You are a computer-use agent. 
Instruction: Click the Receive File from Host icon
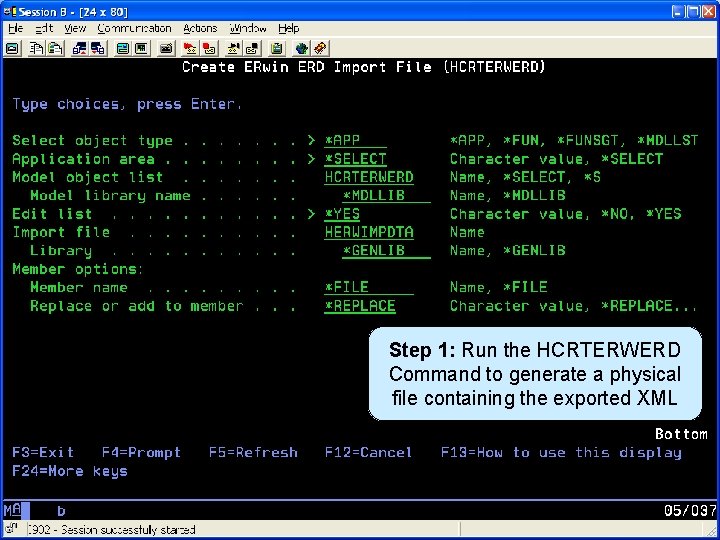pyautogui.click(x=98, y=48)
